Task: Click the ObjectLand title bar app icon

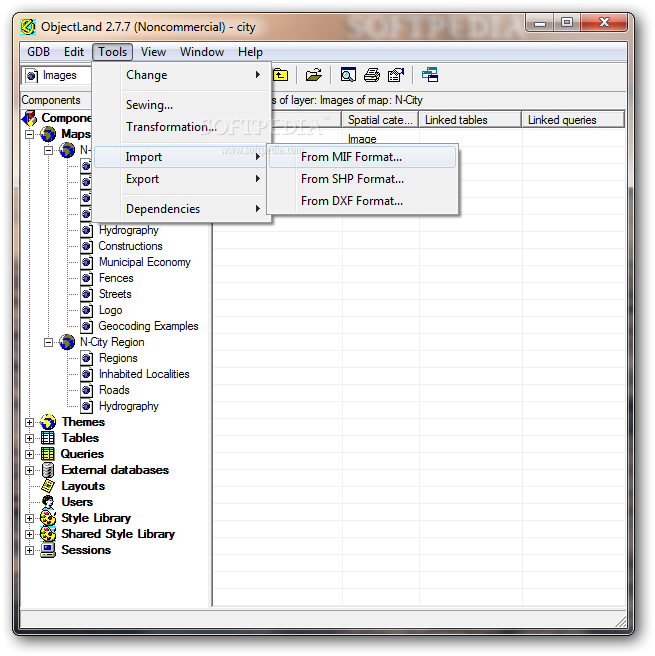Action: click(x=28, y=27)
